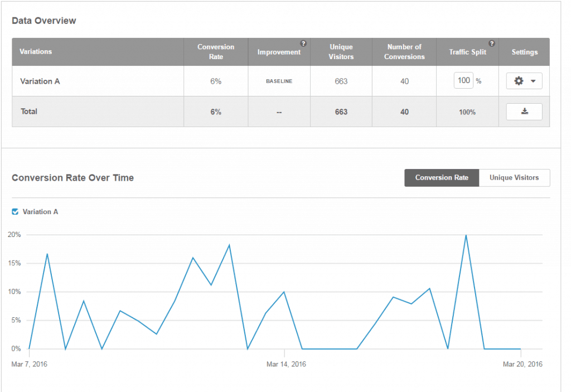Click the Variation A legend label

click(40, 212)
